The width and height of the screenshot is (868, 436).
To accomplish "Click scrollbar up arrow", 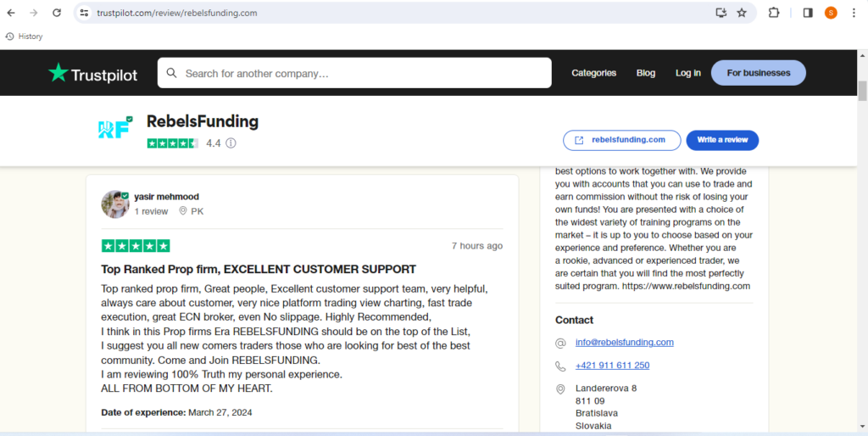I will pos(862,56).
